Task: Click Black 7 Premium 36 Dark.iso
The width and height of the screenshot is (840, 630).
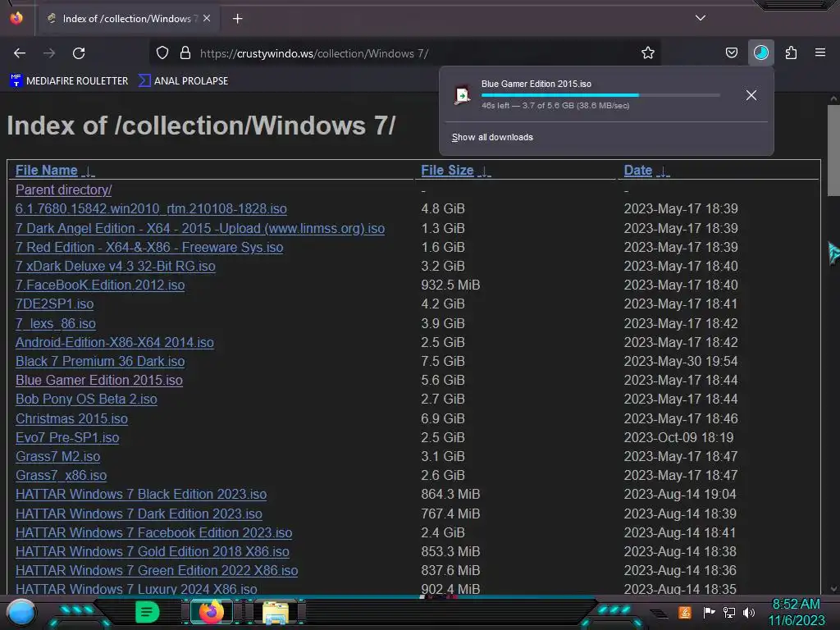Action: [x=100, y=361]
